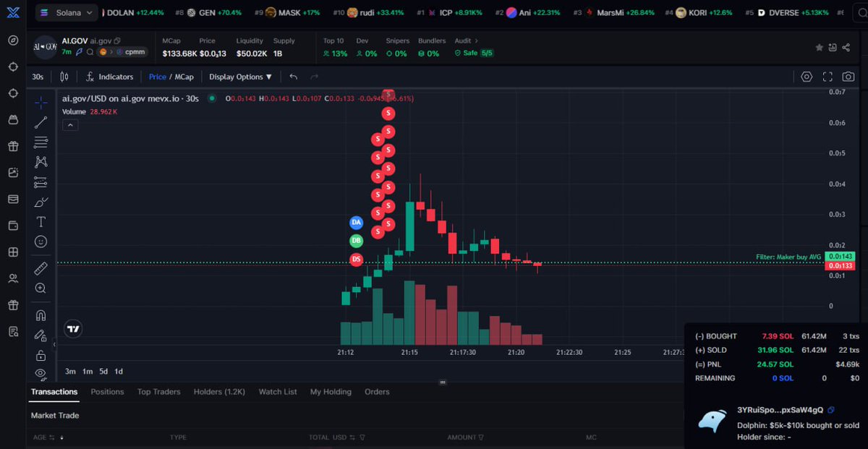Search token via magnifier near cpmm
Image resolution: width=868 pixels, height=449 pixels.
[x=90, y=52]
